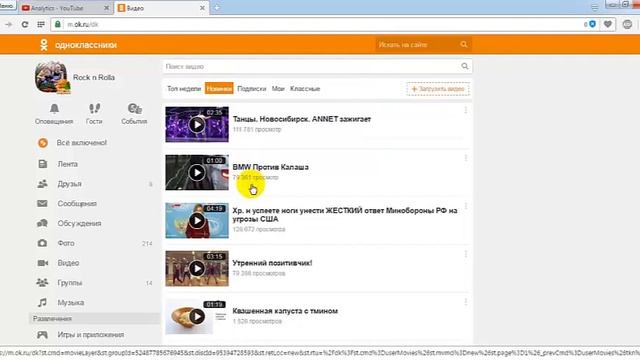Image resolution: width=640 pixels, height=360 pixels.
Task: Switch to Мои tab
Action: [x=278, y=89]
